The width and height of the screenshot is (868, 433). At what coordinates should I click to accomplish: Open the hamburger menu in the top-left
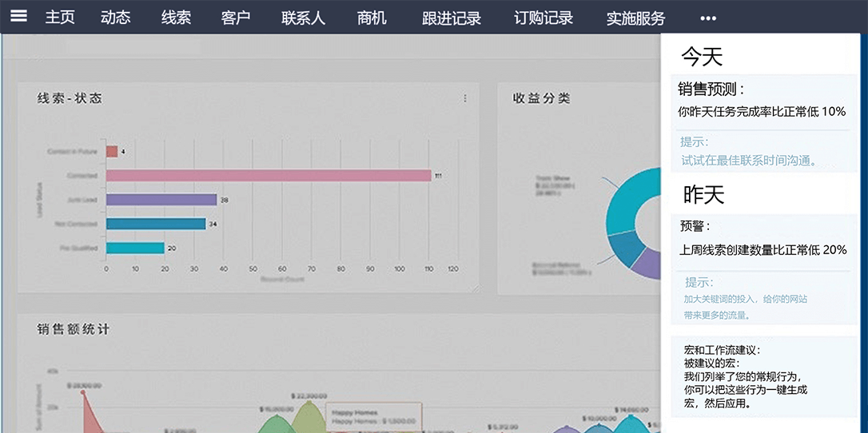coord(18,16)
